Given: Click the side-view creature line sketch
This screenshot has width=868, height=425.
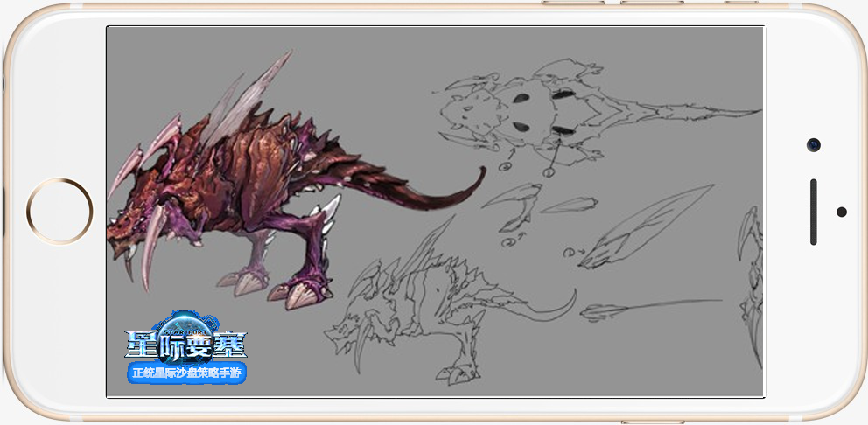Looking at the screenshot, I should point(450,302).
